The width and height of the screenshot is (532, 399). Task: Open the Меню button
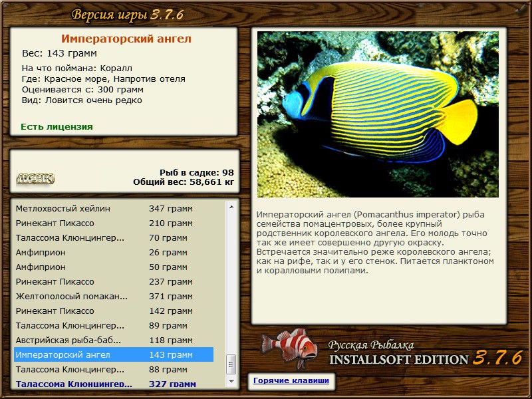[x=35, y=179]
